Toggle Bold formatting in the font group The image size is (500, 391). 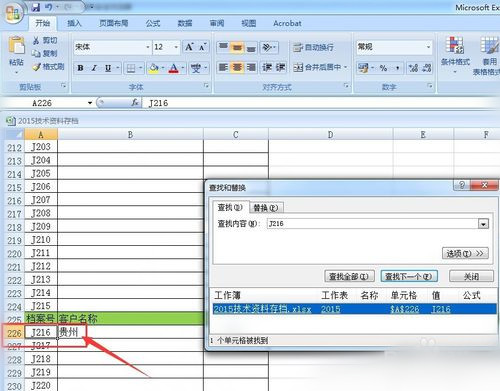80,68
